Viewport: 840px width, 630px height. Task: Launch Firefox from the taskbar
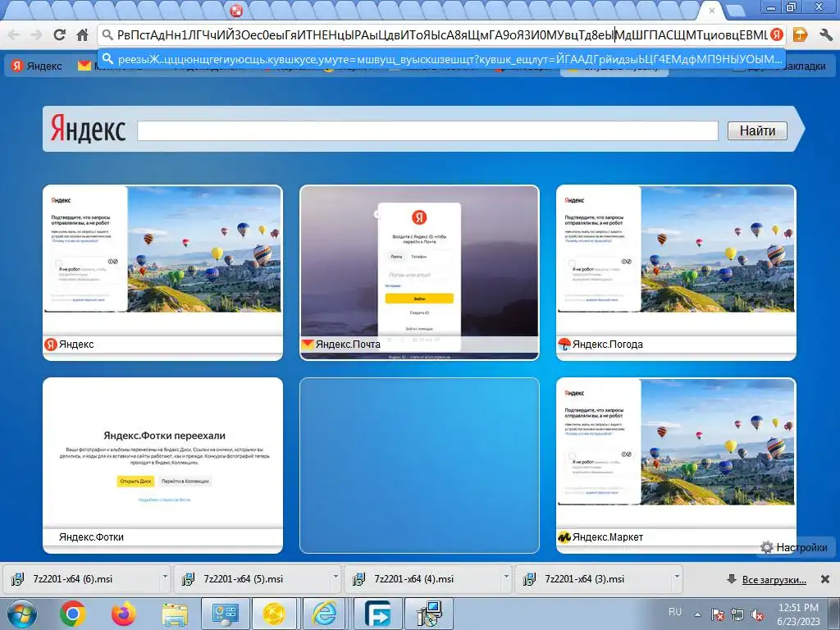[124, 614]
